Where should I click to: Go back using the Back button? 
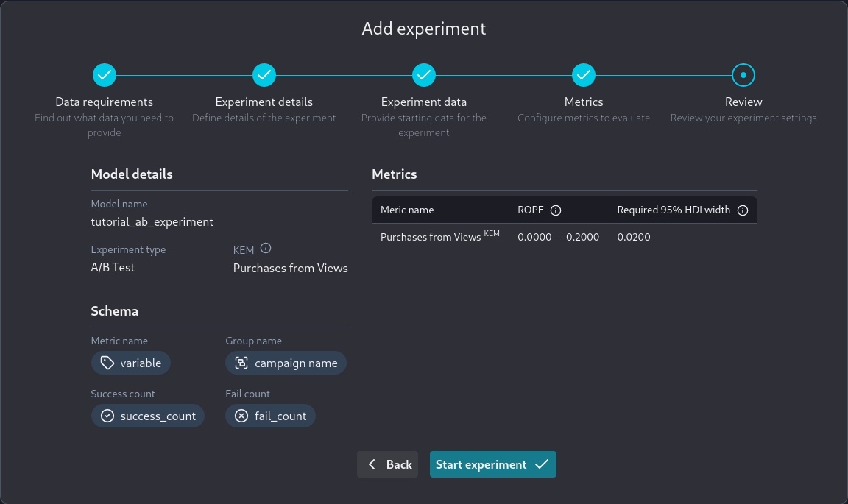(388, 464)
